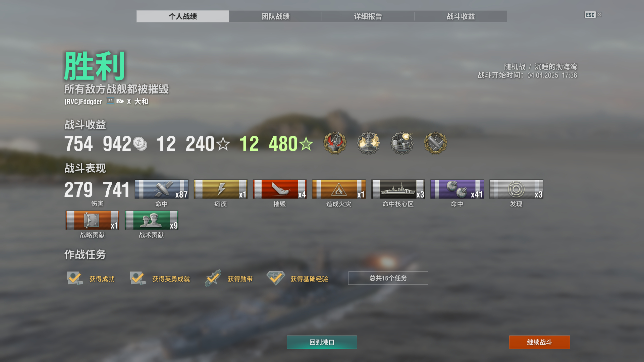
Task: Switch to the 团队战绩 tab
Action: pos(275,16)
